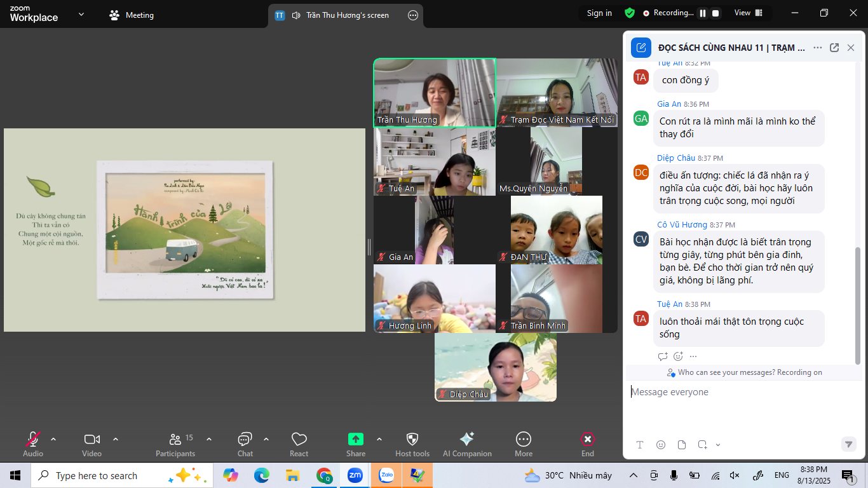This screenshot has height=488, width=868.
Task: Expand the Video options arrow
Action: point(116,439)
